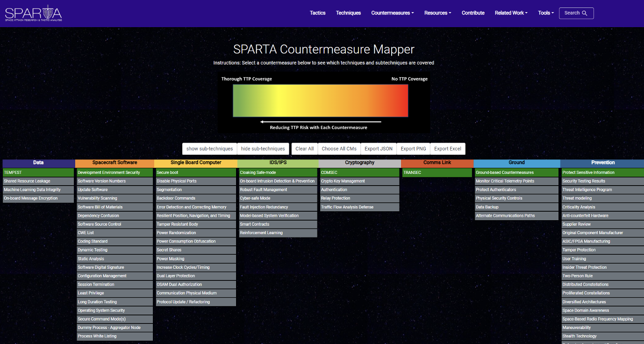Select Alternate Communications Paths
The width and height of the screenshot is (644, 344).
tap(516, 215)
